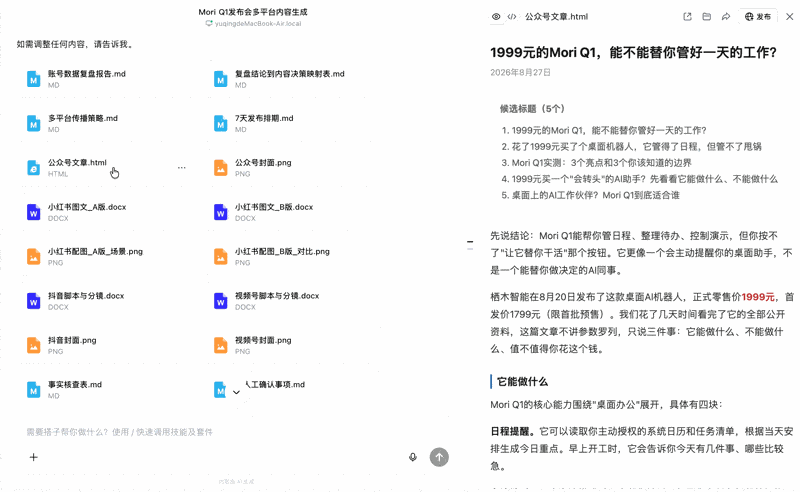Reveal file in folder icon
The image size is (800, 492).
tap(707, 16)
